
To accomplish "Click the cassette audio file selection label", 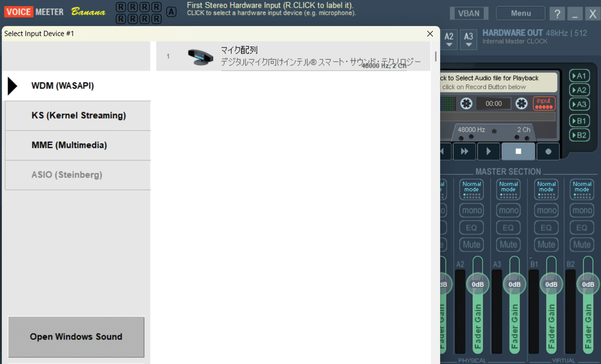I will [498, 82].
